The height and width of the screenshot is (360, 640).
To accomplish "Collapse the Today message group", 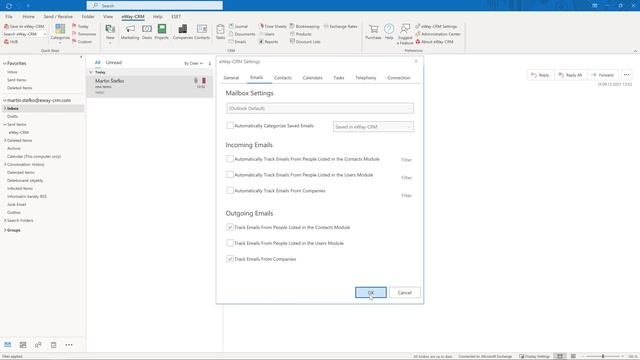I will click(x=91, y=72).
